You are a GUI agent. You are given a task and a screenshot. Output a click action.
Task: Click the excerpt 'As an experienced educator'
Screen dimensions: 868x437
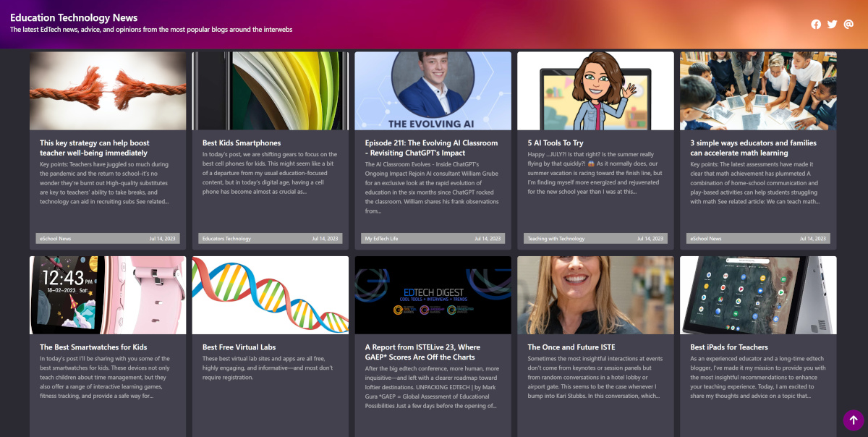coord(757,377)
